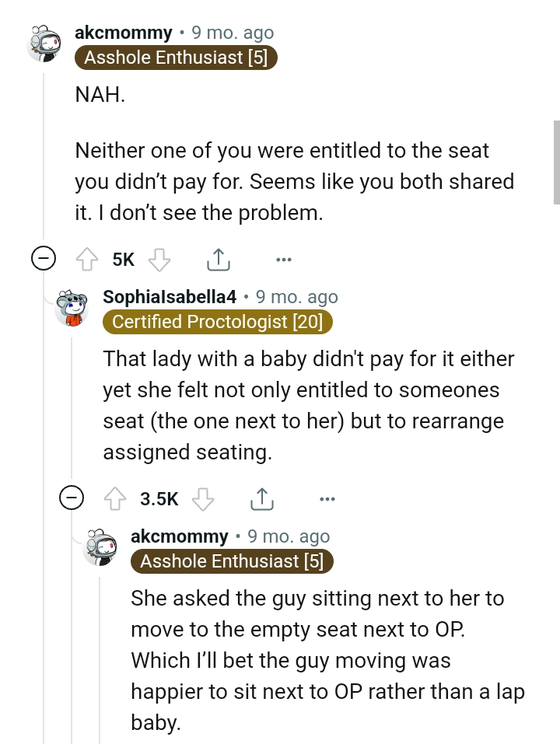Click the Certified Proctologist [20] flair badge
This screenshot has height=744, width=560.
coord(217,321)
